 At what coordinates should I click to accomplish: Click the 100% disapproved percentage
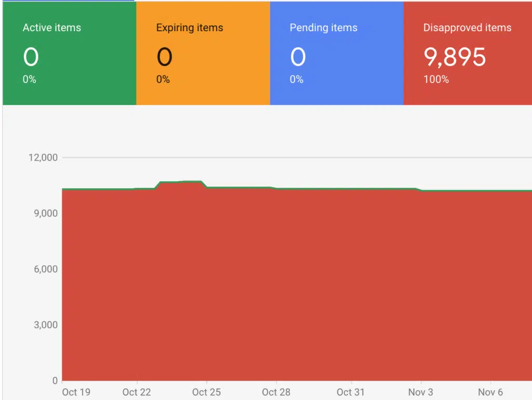coord(436,79)
